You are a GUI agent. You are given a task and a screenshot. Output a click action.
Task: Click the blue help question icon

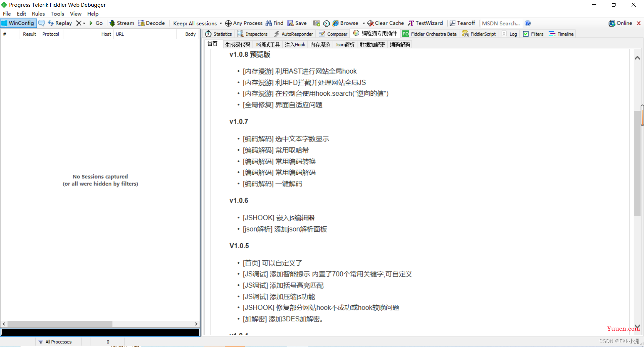(x=528, y=23)
